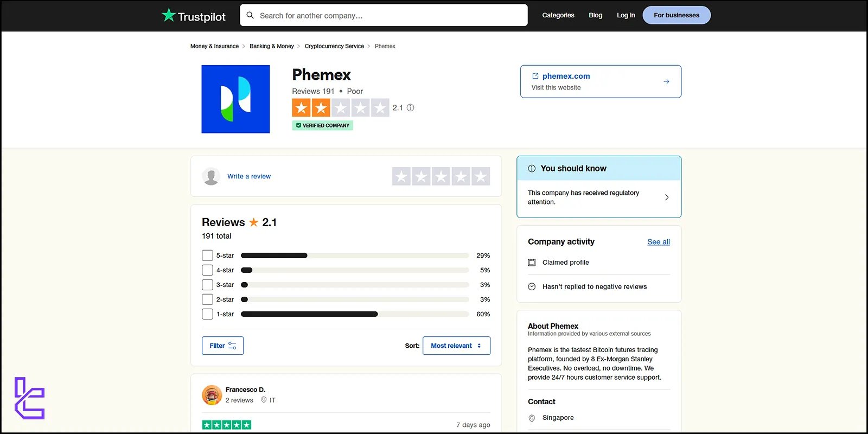868x434 pixels.
Task: Click See all company activity
Action: [659, 242]
